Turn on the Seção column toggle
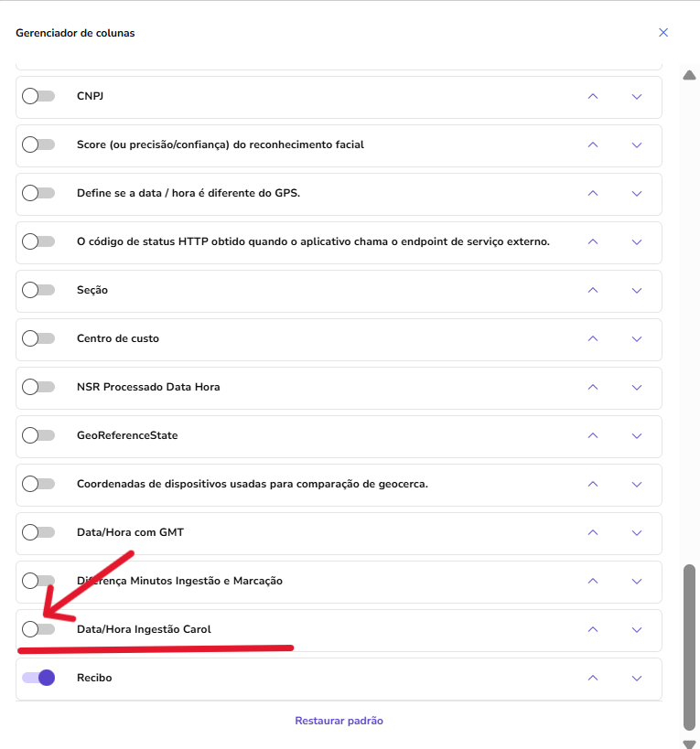The width and height of the screenshot is (700, 749). tap(38, 290)
